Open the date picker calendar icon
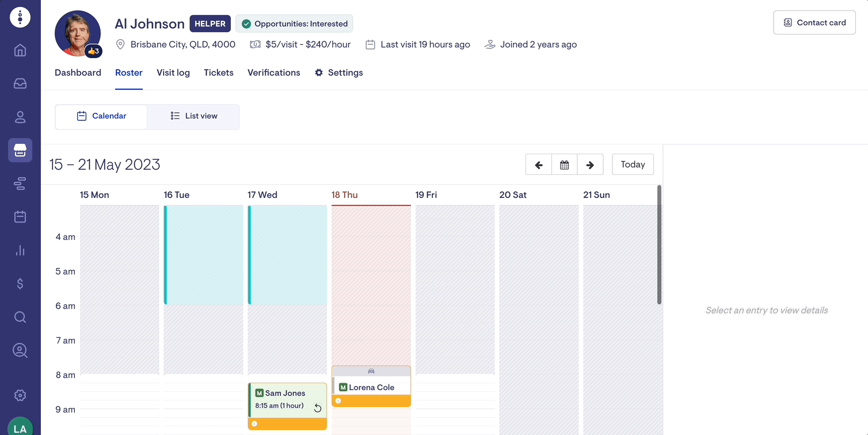 pyautogui.click(x=565, y=165)
